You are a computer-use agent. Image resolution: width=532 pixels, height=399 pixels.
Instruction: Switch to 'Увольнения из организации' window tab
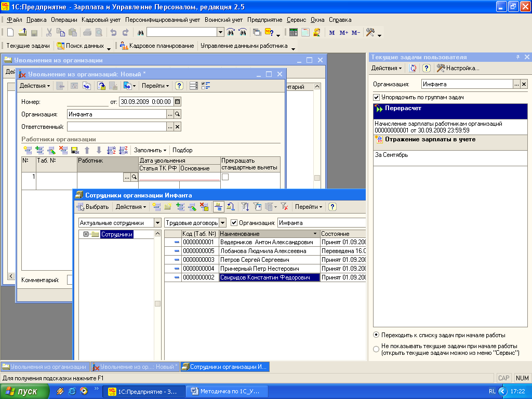(45, 367)
